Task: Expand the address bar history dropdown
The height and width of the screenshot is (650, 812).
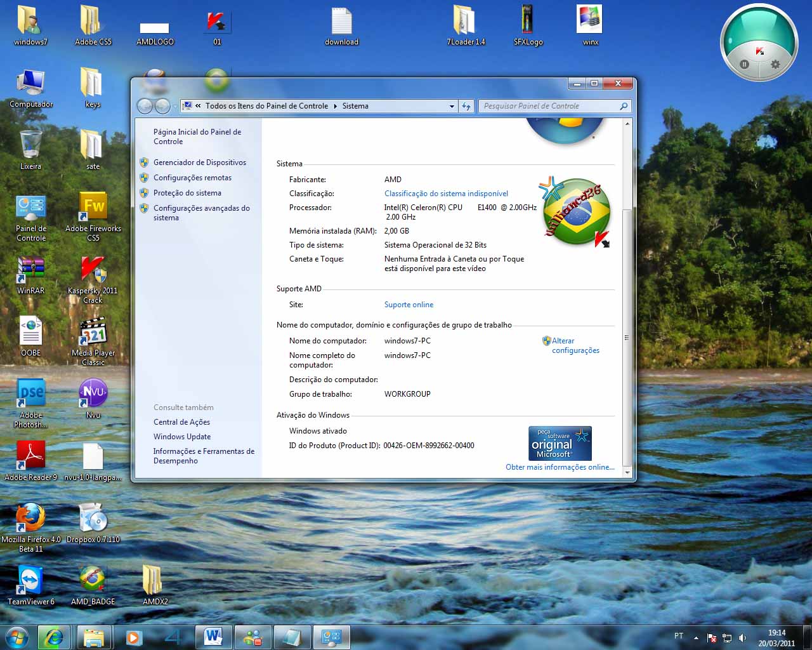Action: (x=452, y=106)
